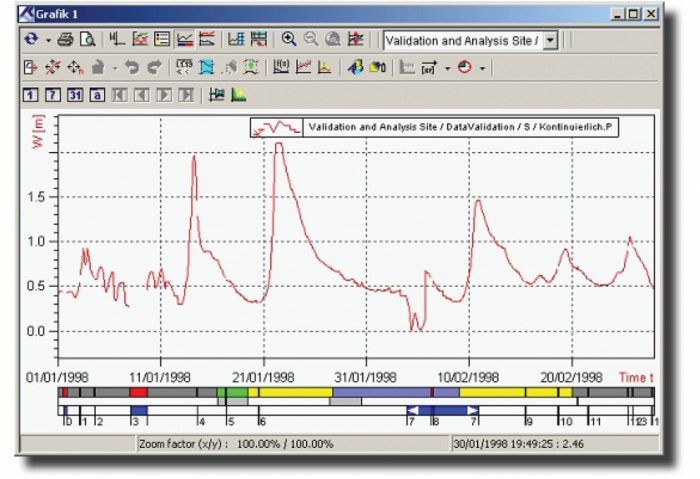Click the red clock icon
The image size is (700, 479).
(x=465, y=67)
